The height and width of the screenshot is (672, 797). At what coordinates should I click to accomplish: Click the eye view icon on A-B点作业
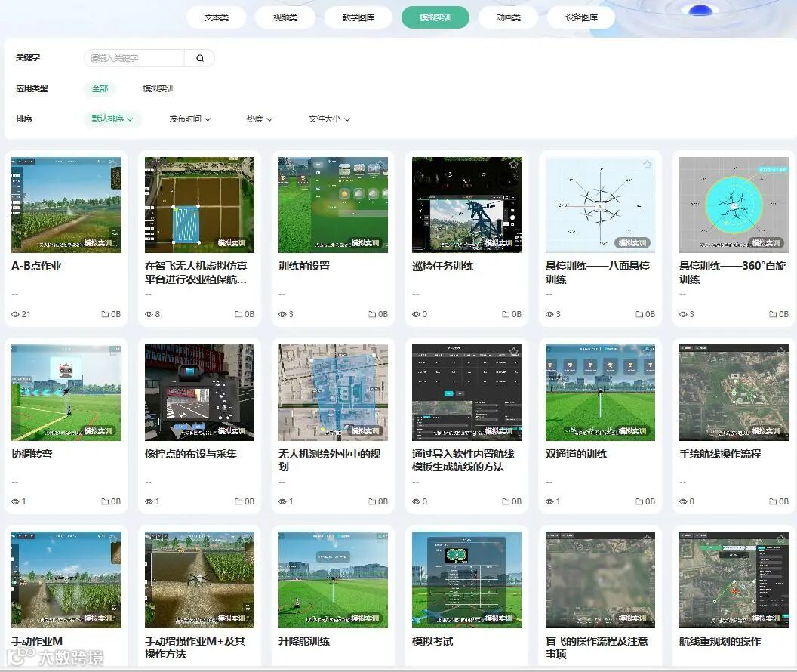[x=15, y=314]
